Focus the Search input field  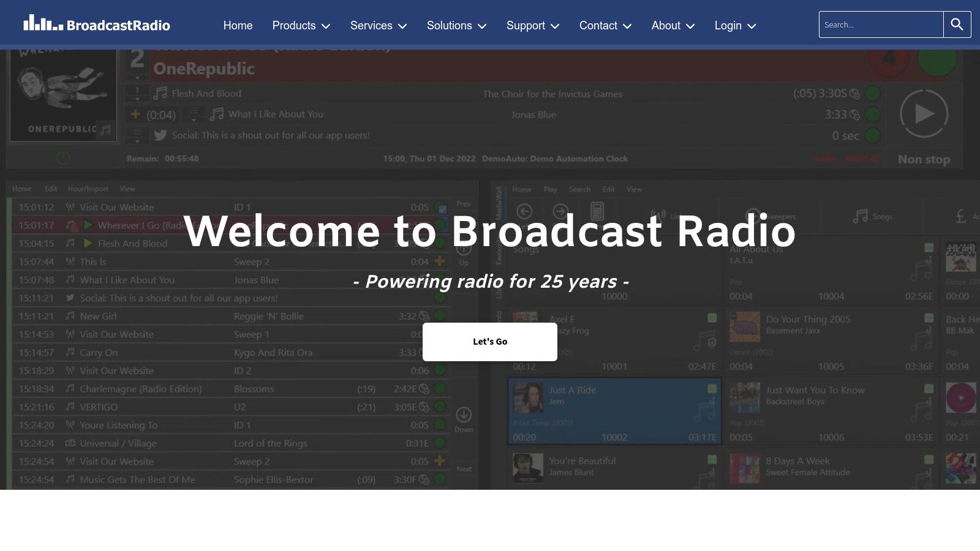click(x=881, y=24)
